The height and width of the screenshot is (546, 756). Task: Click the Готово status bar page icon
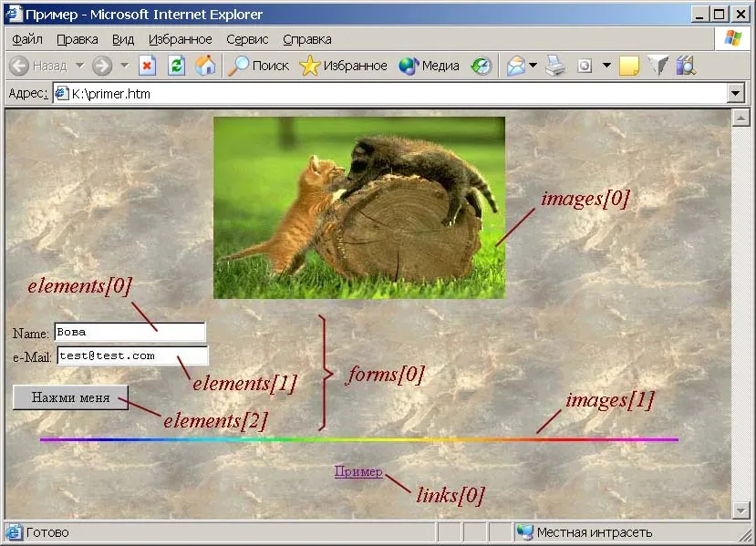[14, 532]
